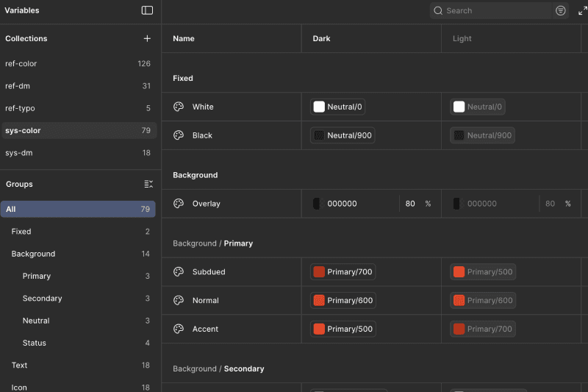The width and height of the screenshot is (588, 392).
Task: Click the Groups panel heading
Action: click(19, 184)
